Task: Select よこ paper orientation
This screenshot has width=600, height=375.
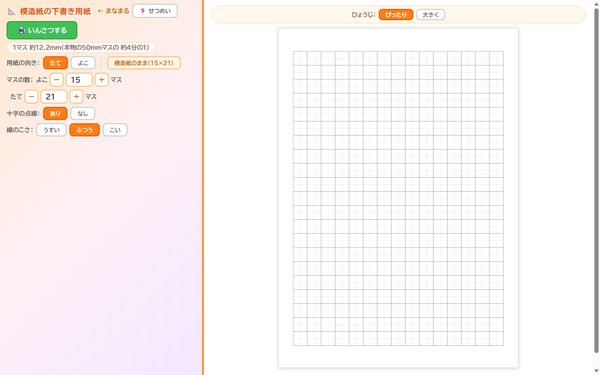Action: point(83,63)
